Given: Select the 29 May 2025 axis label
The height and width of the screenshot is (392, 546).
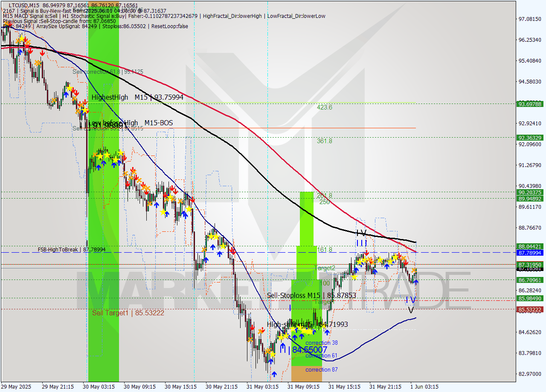Looking at the screenshot, I should coord(16,387).
